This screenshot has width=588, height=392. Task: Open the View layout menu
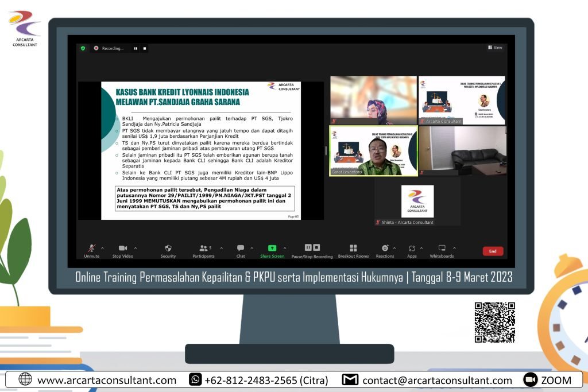[x=495, y=48]
